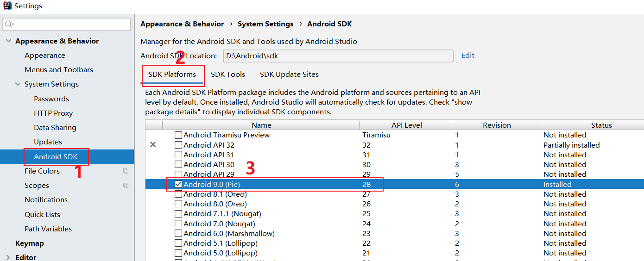Open Menus and Toolbars settings
This screenshot has width=644, height=261.
59,70
